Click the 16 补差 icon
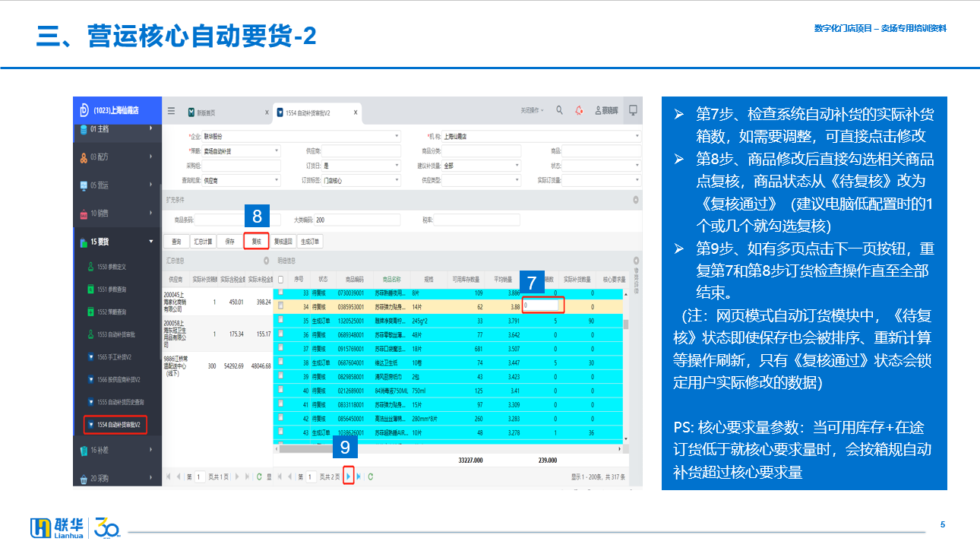The height and width of the screenshot is (554, 980). tap(84, 451)
